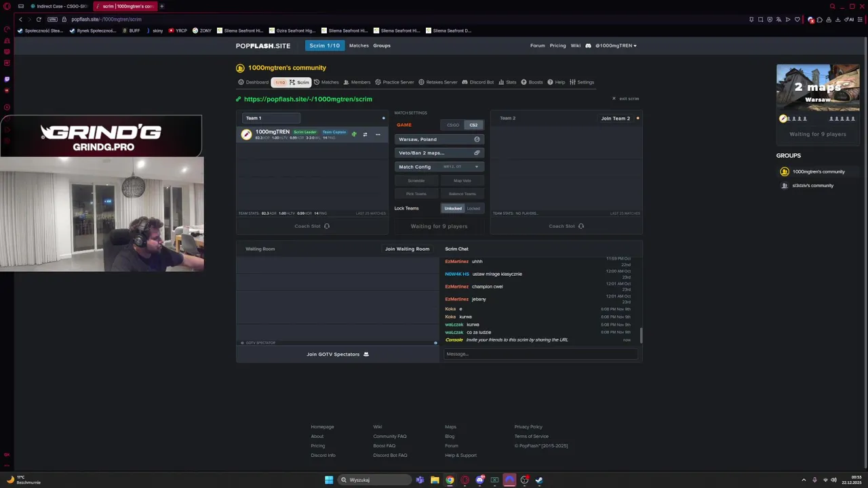Click the exit scrim link

(626, 99)
